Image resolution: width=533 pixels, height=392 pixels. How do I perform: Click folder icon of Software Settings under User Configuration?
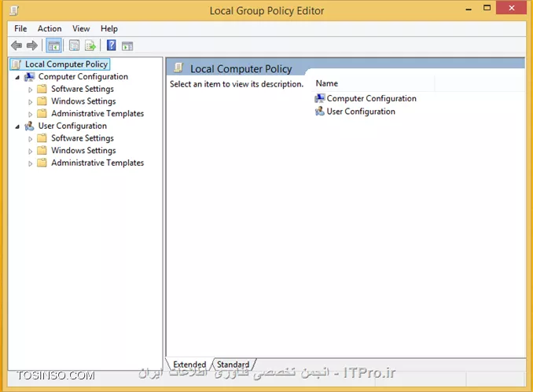coord(42,138)
